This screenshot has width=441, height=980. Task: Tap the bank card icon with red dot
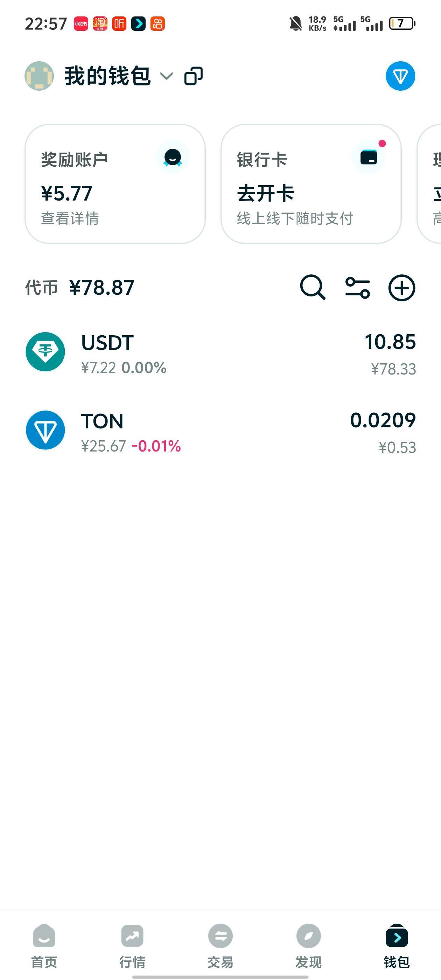point(369,157)
